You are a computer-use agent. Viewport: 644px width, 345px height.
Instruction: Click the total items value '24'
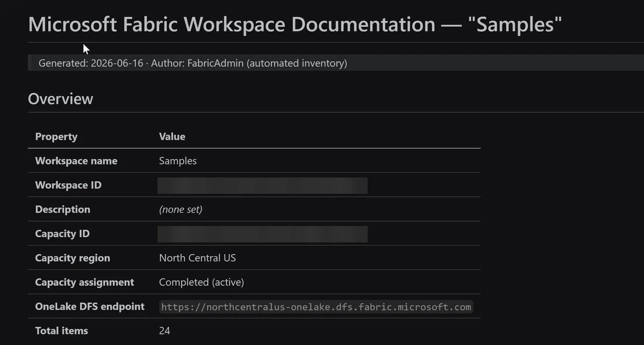point(165,331)
